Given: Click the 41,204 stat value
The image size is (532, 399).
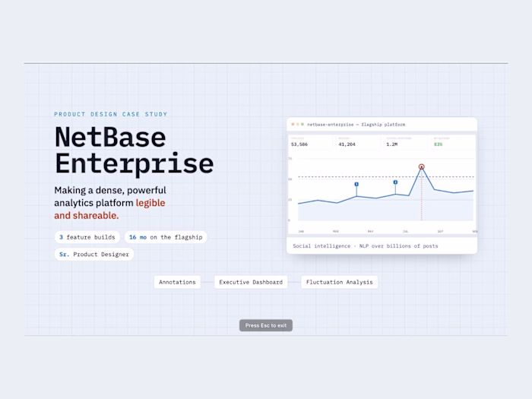Looking at the screenshot, I should 347,144.
